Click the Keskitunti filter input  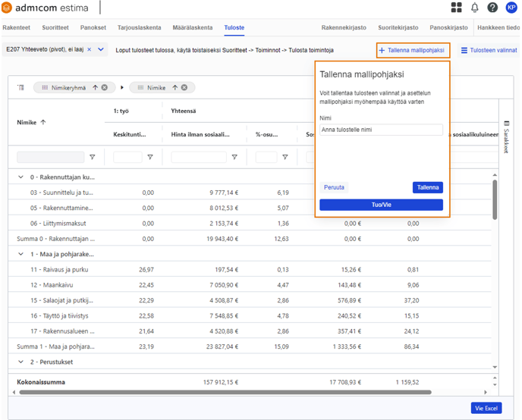tap(127, 157)
